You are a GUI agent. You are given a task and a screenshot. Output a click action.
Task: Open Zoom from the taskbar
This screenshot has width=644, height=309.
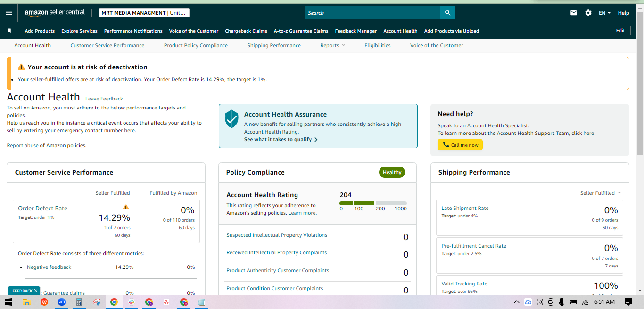pyautogui.click(x=62, y=302)
